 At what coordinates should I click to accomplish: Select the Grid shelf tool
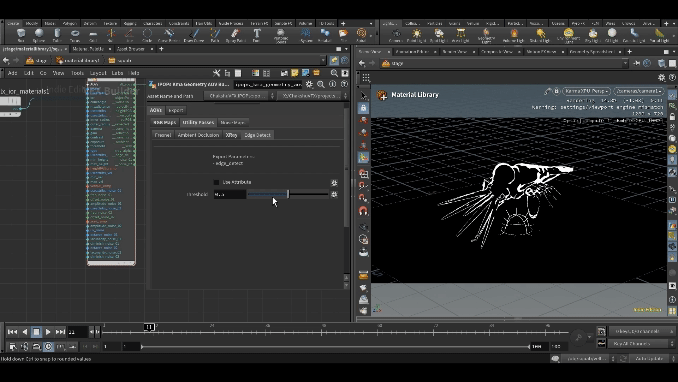click(x=93, y=35)
